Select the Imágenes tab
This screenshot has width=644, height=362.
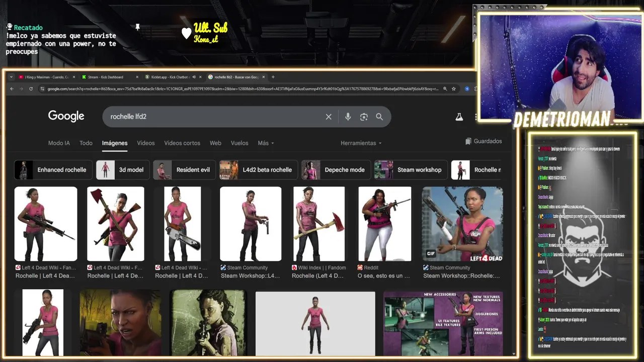tap(115, 143)
